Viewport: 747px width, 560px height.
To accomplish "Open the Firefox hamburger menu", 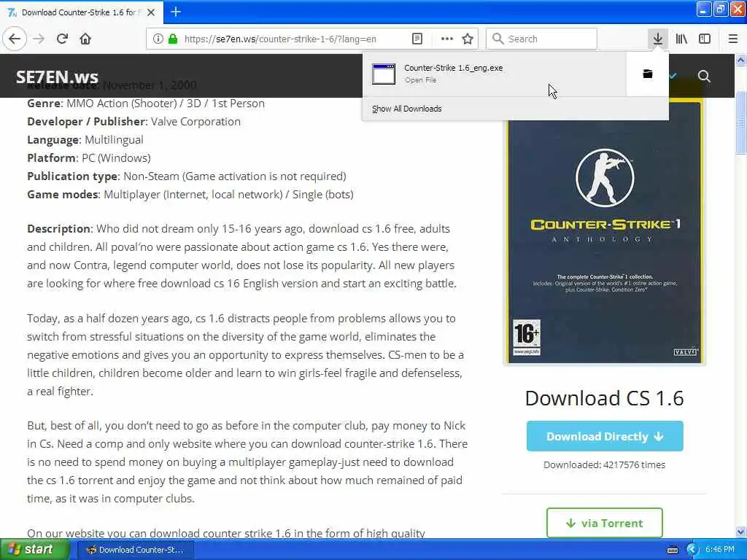I will 733,39.
